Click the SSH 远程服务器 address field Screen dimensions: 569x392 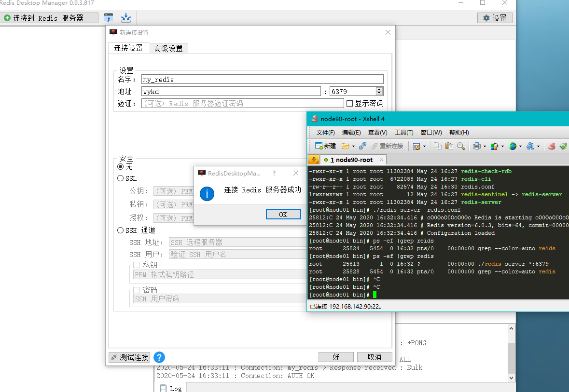pos(238,242)
